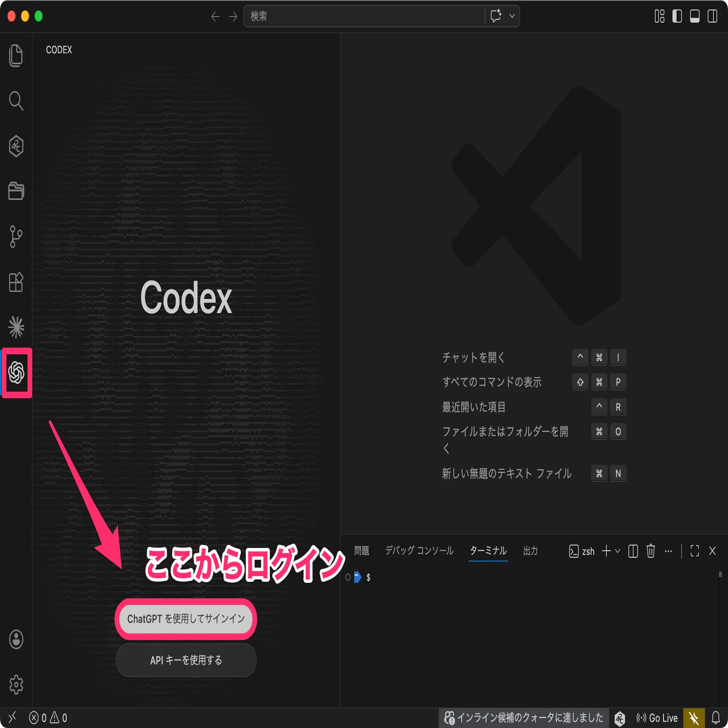This screenshot has height=728, width=728.
Task: Kill the terminal with the trash icon
Action: point(651,551)
